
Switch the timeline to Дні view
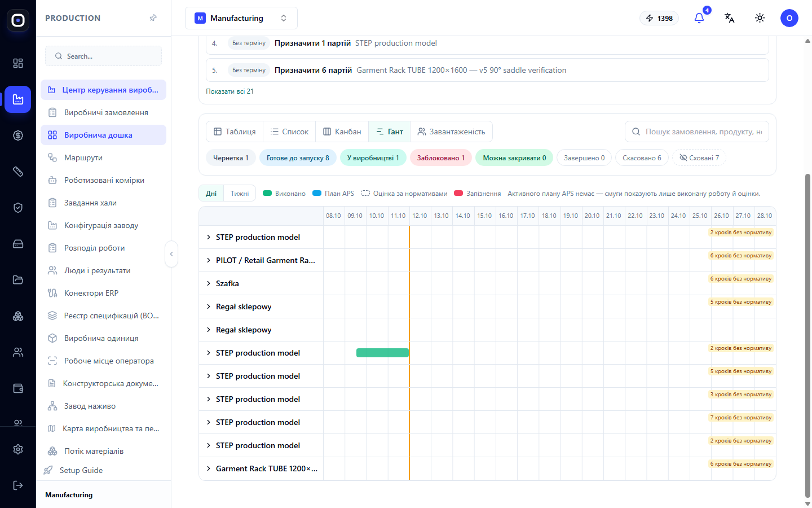point(211,194)
